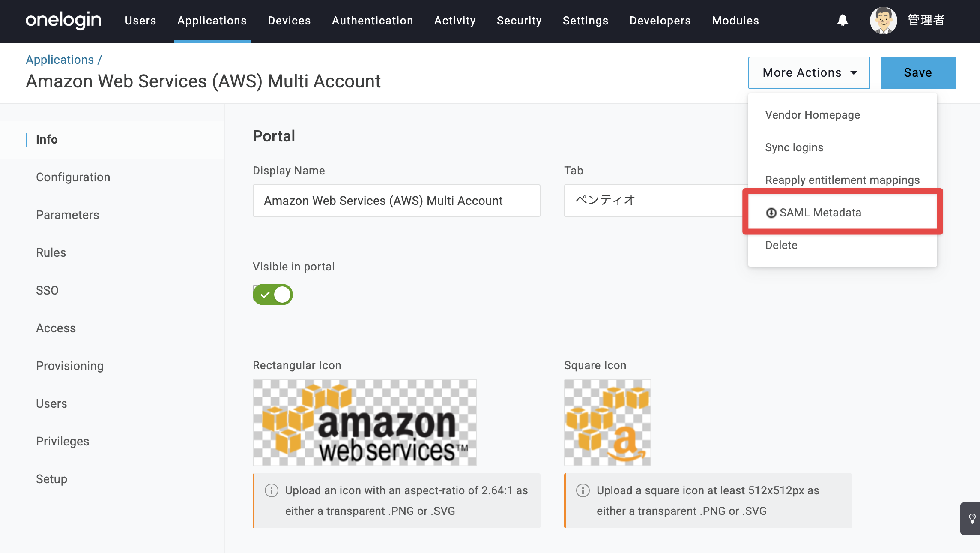Open the More Actions dropdown
Viewport: 980px width, 553px height.
tap(809, 73)
